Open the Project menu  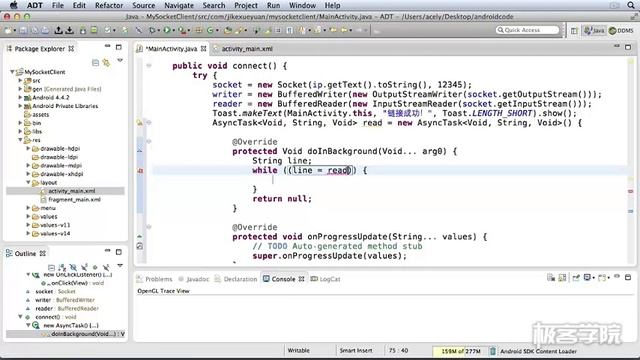[x=245, y=5]
